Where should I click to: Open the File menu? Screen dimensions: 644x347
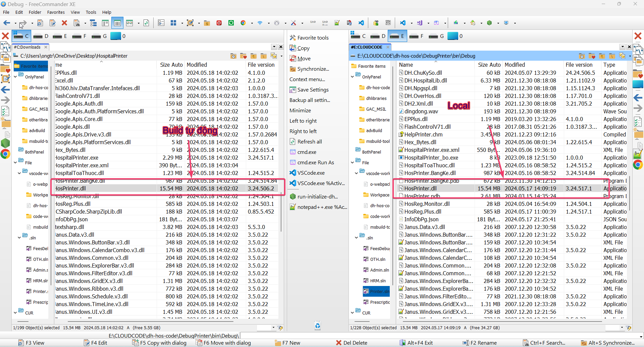point(6,12)
